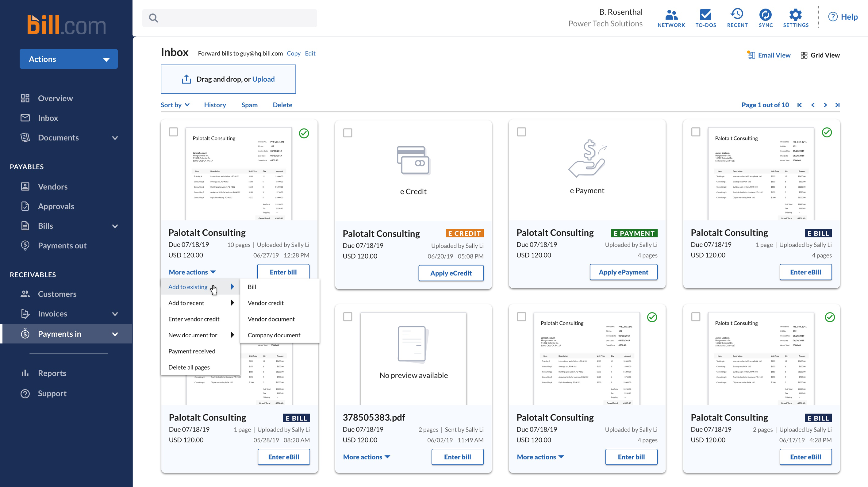This screenshot has width=868, height=487.
Task: Click the Delete link
Action: 282,105
